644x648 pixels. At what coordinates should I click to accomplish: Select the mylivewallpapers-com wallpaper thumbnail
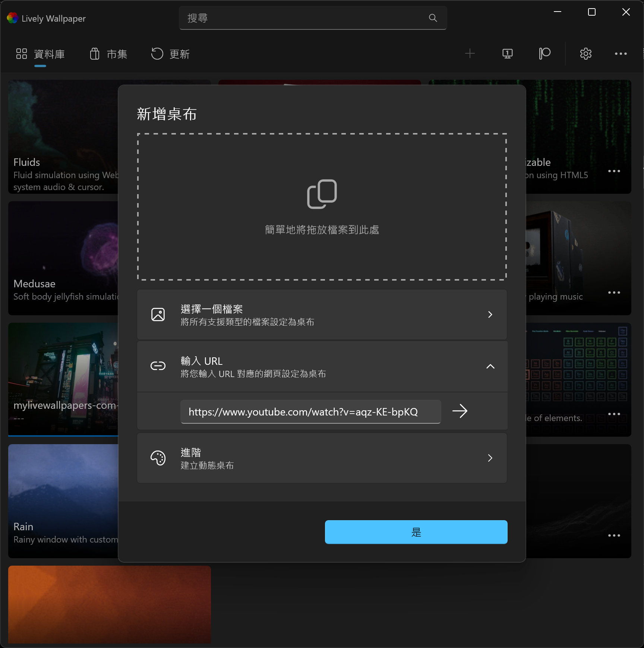pyautogui.click(x=63, y=380)
